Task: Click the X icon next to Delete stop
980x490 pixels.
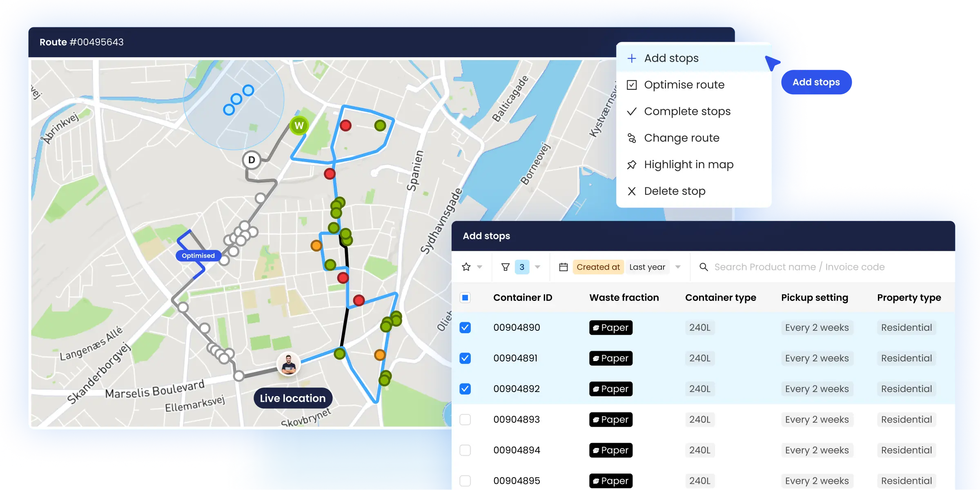Action: coord(632,191)
